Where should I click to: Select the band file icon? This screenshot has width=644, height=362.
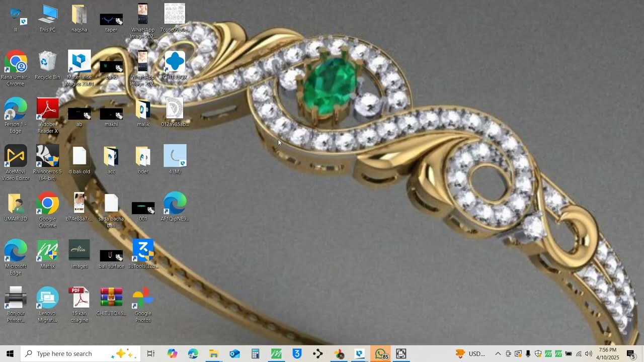(x=111, y=70)
